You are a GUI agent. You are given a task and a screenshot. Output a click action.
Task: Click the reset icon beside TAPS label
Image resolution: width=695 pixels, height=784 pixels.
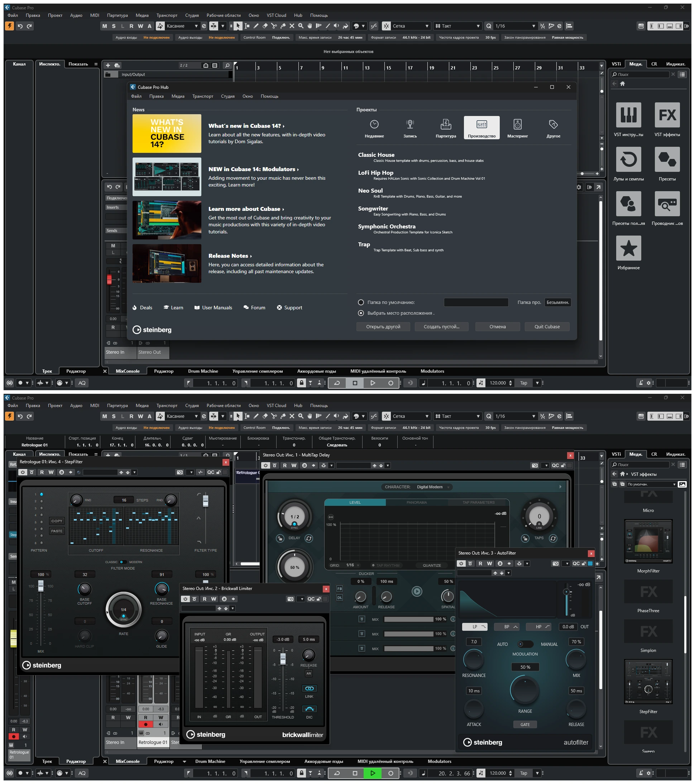pos(553,538)
